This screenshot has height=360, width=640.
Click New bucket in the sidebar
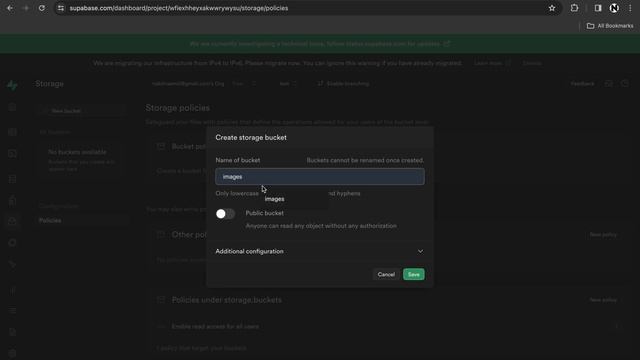[x=81, y=111]
